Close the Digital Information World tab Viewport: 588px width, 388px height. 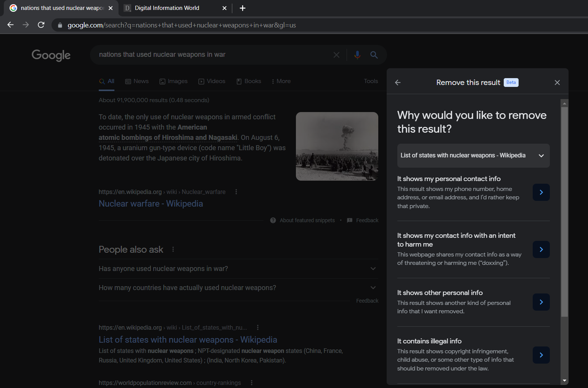[224, 8]
